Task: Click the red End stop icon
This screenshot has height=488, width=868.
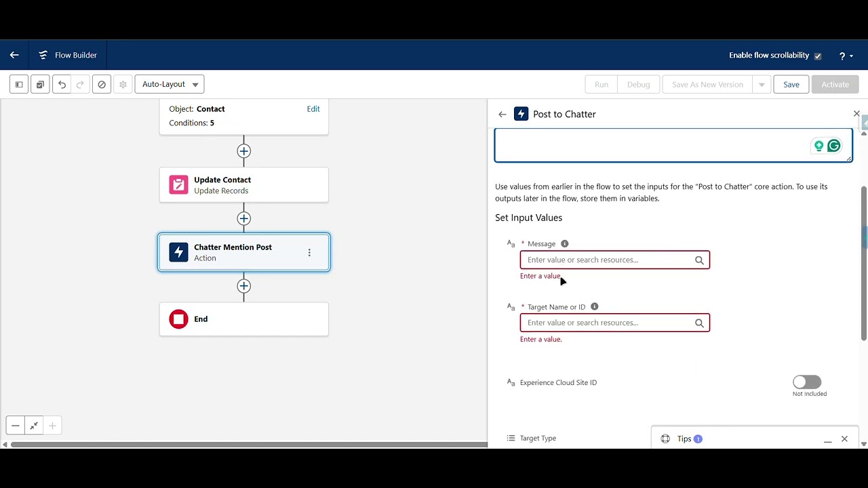Action: point(178,319)
